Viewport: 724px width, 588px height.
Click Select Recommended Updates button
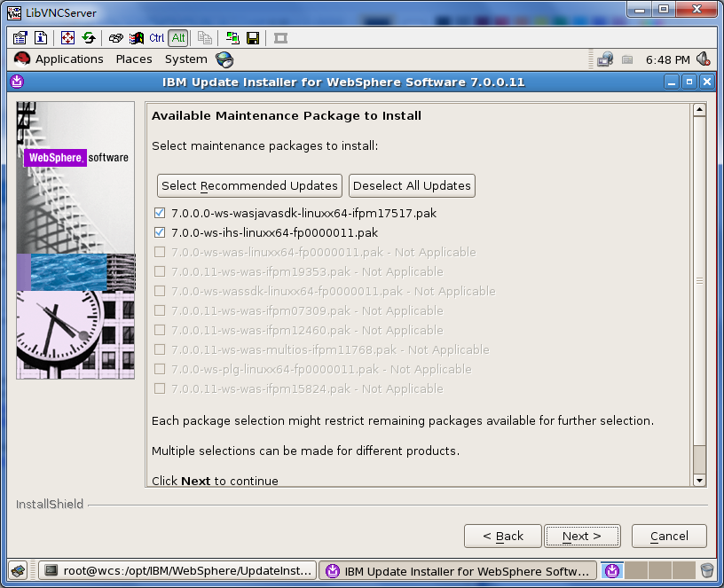(x=249, y=185)
